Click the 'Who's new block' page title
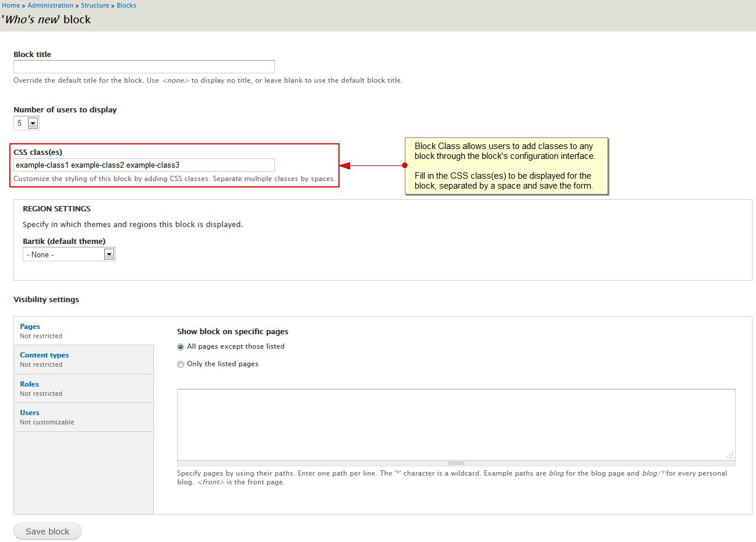Screen dimensions: 756x542 pyautogui.click(x=47, y=19)
